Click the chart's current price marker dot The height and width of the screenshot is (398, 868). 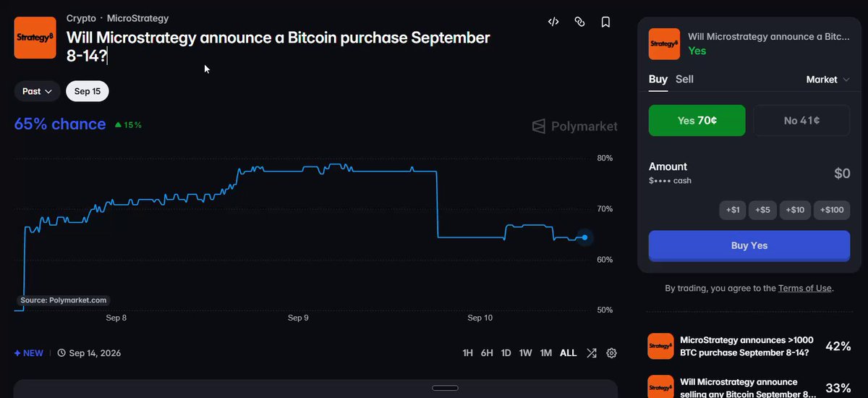click(x=584, y=237)
